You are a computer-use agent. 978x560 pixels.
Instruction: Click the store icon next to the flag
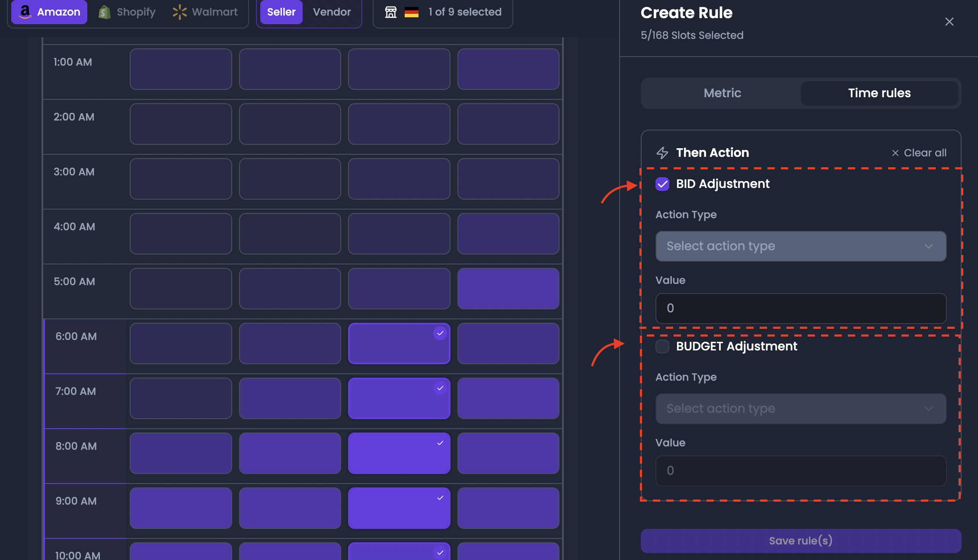pos(391,12)
